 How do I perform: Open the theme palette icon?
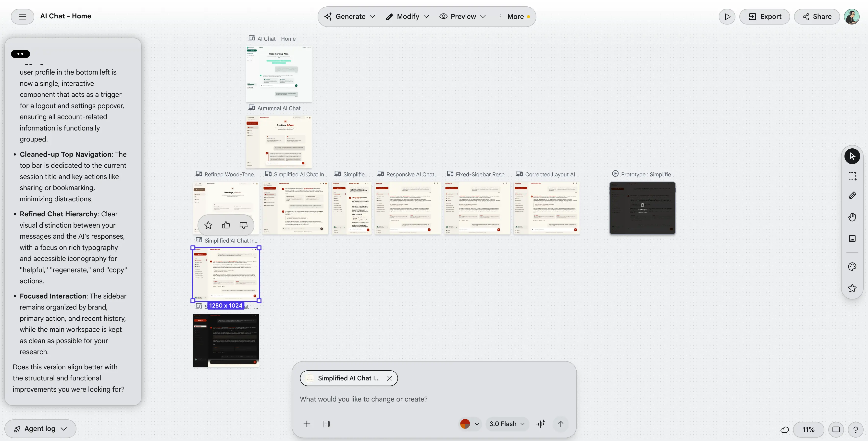coord(852,267)
